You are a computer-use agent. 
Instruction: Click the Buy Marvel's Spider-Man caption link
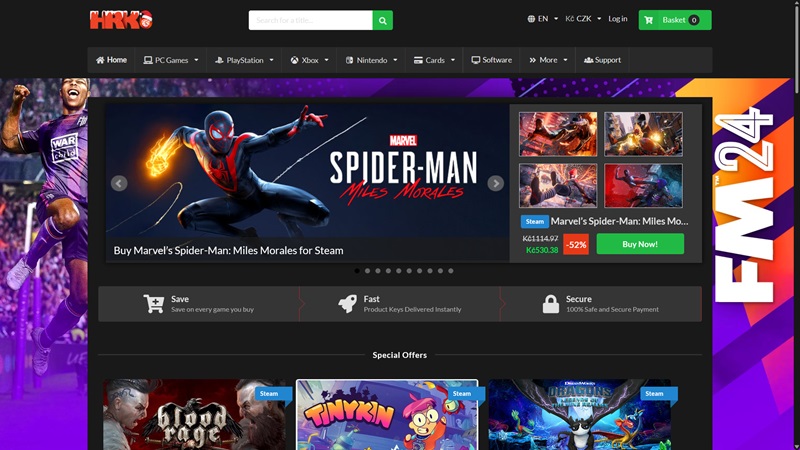pyautogui.click(x=228, y=251)
